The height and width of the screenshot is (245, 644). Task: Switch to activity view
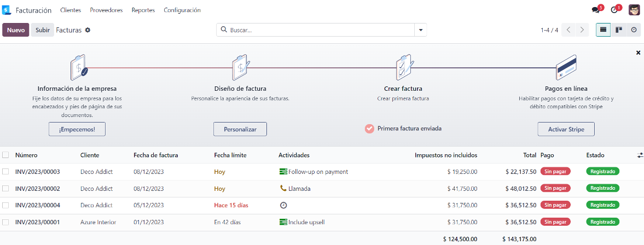(x=634, y=30)
